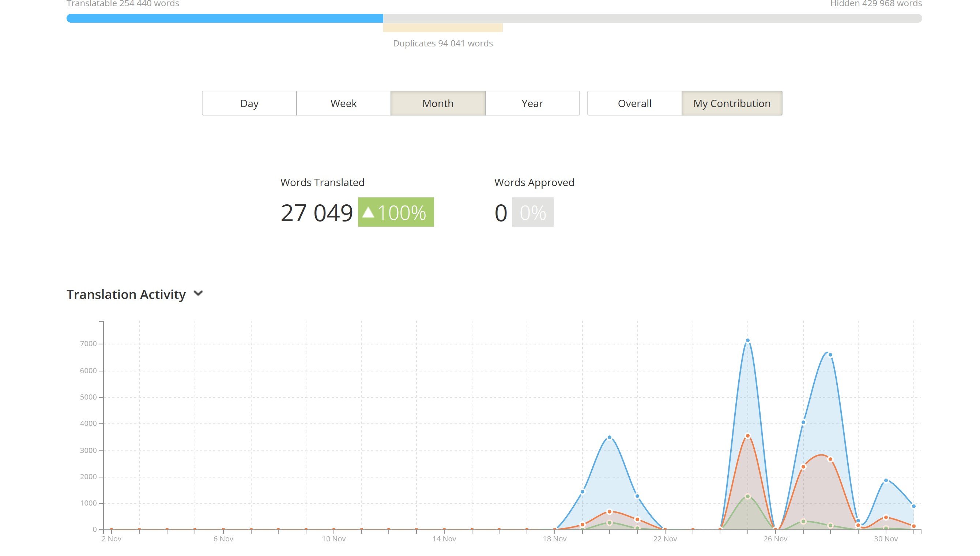Click the blue data point at 3500 peak

coord(609,437)
